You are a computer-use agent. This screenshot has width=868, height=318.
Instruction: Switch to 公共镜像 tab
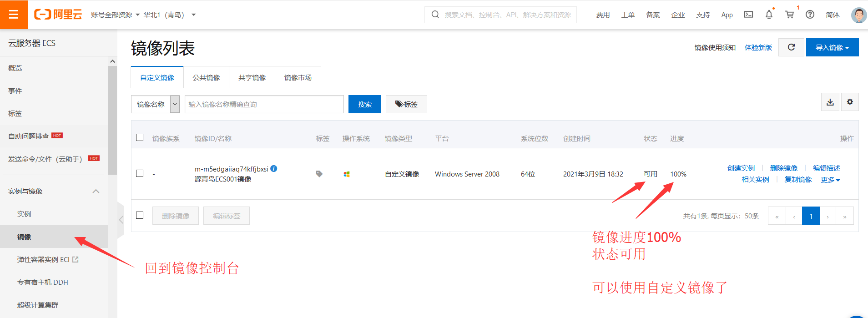(206, 77)
